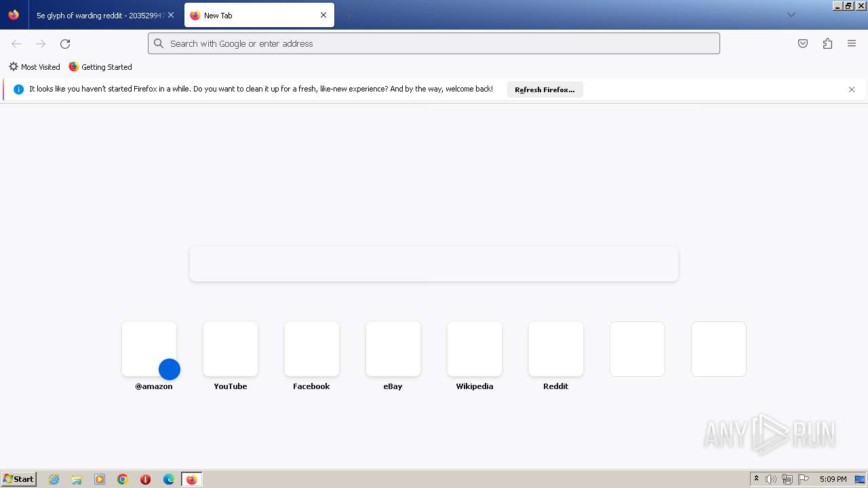Click the Refresh Firefox button

(x=545, y=89)
